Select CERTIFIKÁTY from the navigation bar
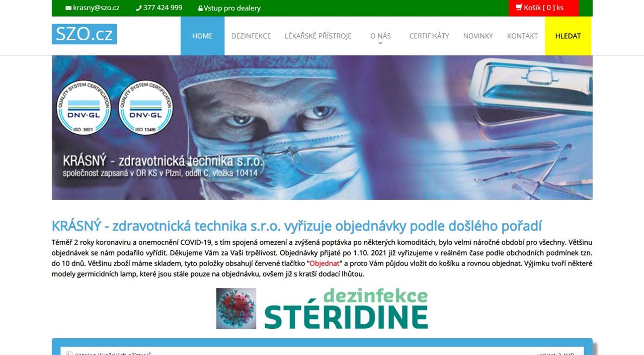 click(429, 36)
